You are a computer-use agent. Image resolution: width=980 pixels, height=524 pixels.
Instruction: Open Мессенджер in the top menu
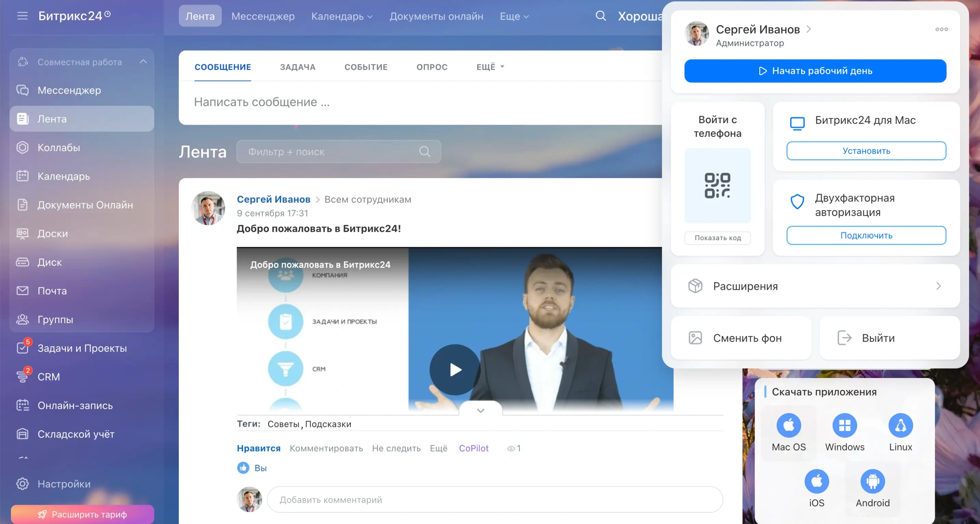pyautogui.click(x=263, y=16)
